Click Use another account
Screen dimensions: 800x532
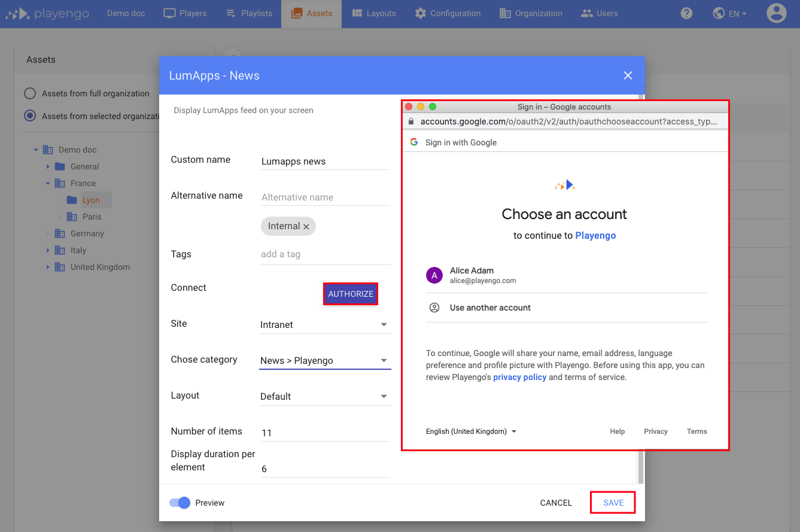point(566,308)
